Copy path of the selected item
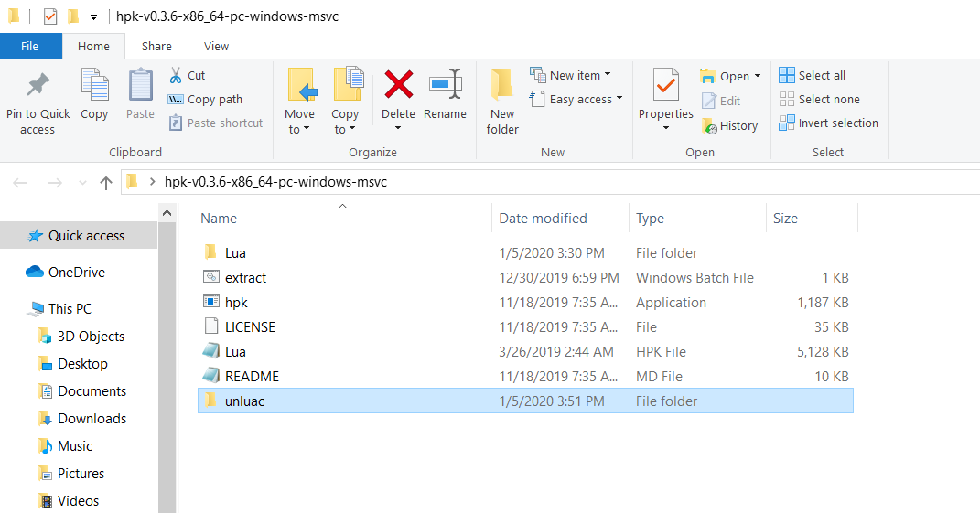980x513 pixels. pos(206,100)
